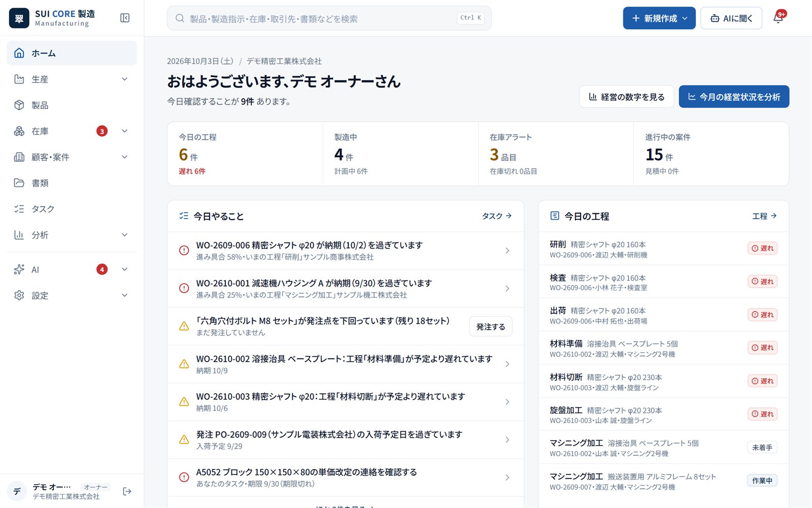Click the user avatar デ

[17, 491]
